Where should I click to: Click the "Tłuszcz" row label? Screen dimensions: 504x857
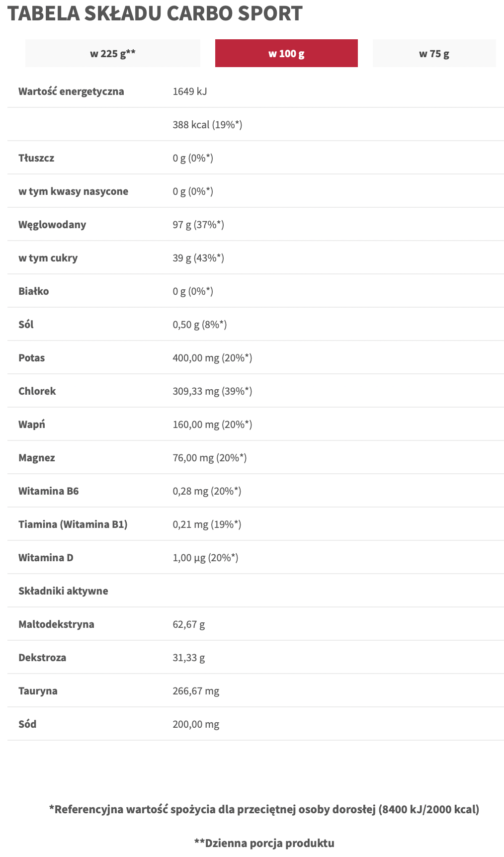tap(36, 158)
